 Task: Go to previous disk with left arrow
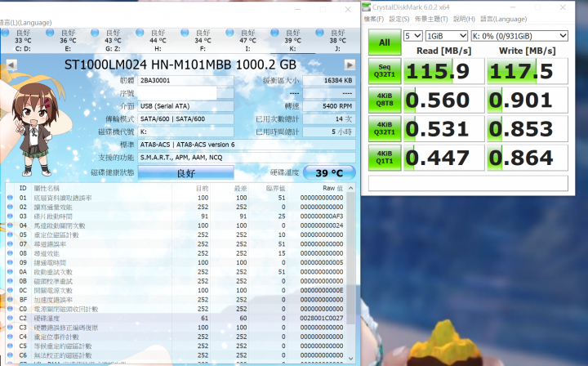11,65
